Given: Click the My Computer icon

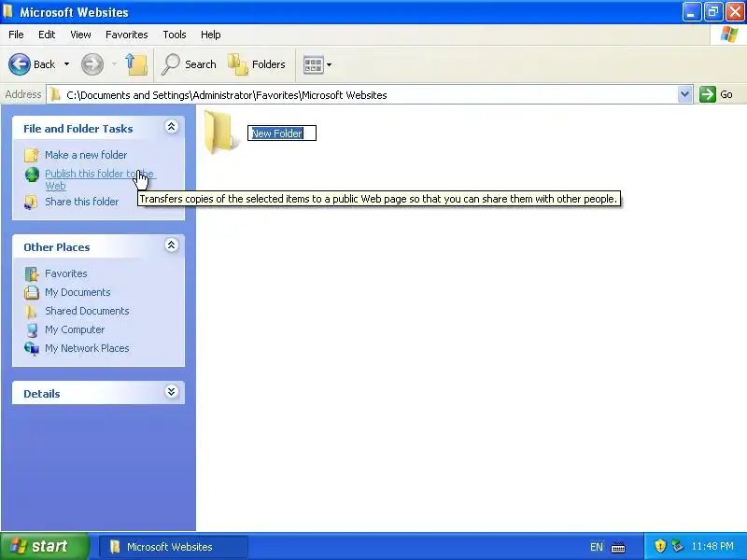Looking at the screenshot, I should pos(32,330).
